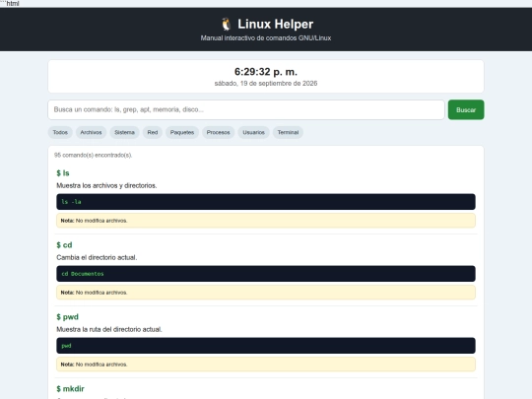Click the penguin icon beside Linux Helper
The height and width of the screenshot is (399, 532).
tap(226, 24)
